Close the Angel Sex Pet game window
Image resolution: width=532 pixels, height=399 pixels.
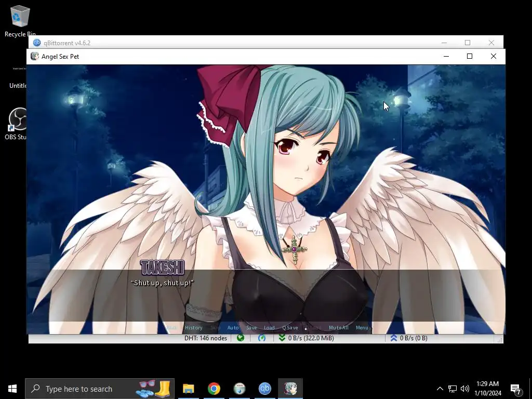[x=494, y=56]
